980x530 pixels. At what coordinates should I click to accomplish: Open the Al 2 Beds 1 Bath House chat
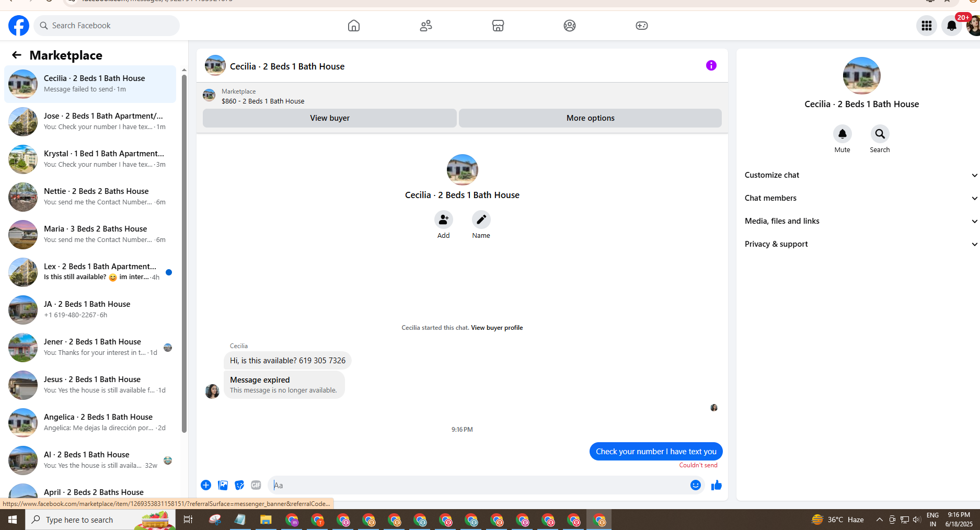pos(90,460)
